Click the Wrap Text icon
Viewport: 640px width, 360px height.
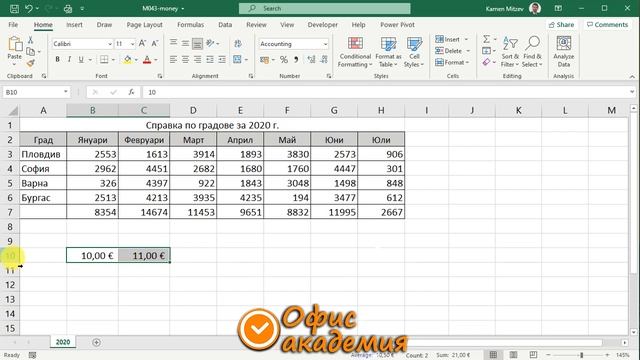pos(238,43)
